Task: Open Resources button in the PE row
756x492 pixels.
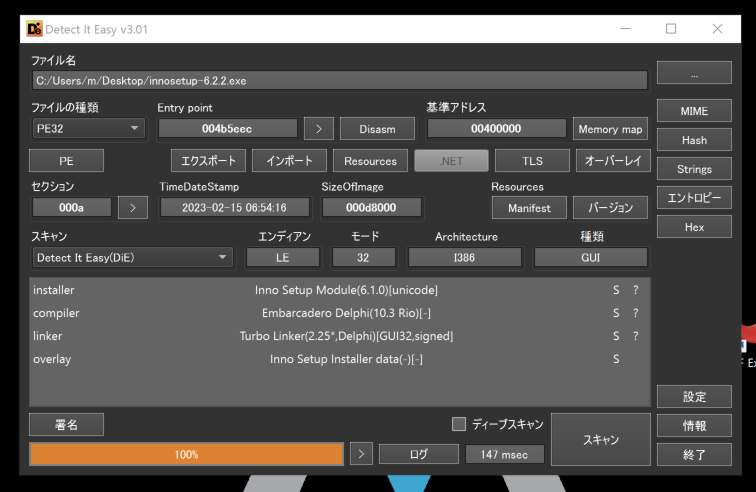Action: [370, 161]
